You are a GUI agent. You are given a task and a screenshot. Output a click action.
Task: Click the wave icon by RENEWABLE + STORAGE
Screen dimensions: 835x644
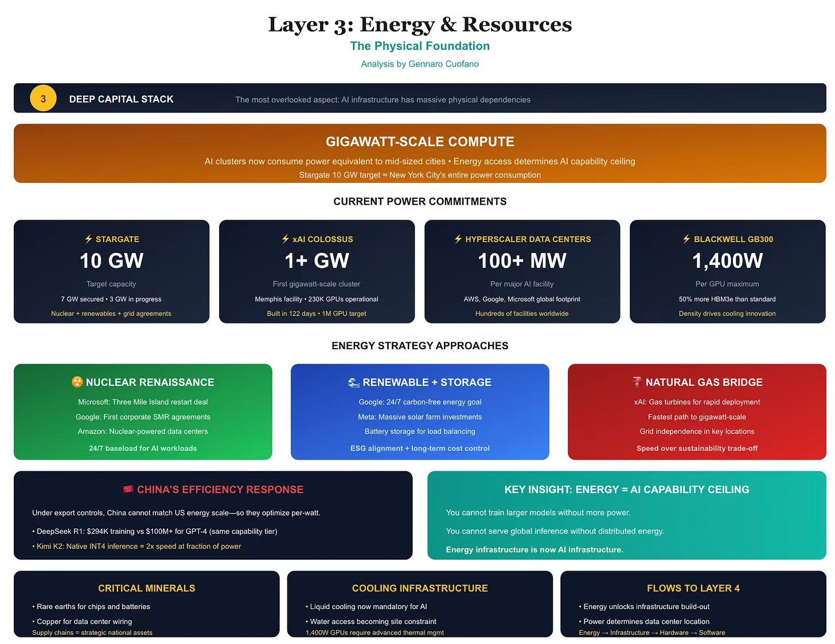coord(354,383)
